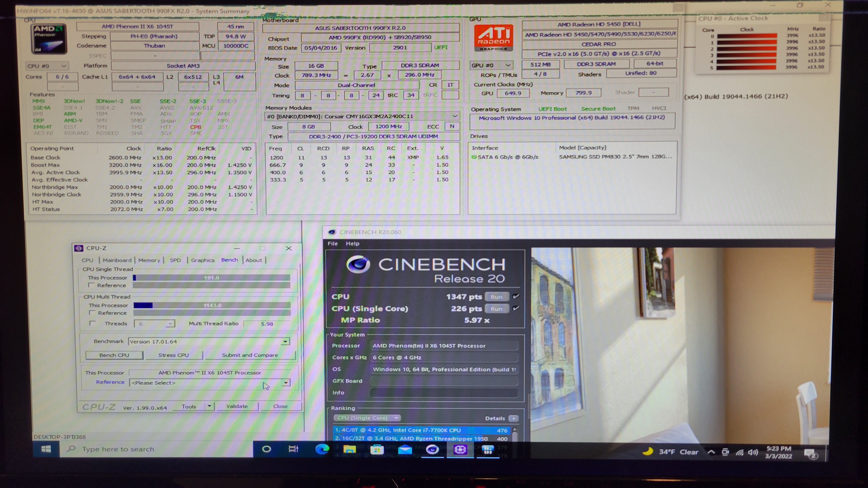The image size is (868, 488).
Task: Enable the Reference checkbox under CPU Multi Thread
Action: coord(92,313)
